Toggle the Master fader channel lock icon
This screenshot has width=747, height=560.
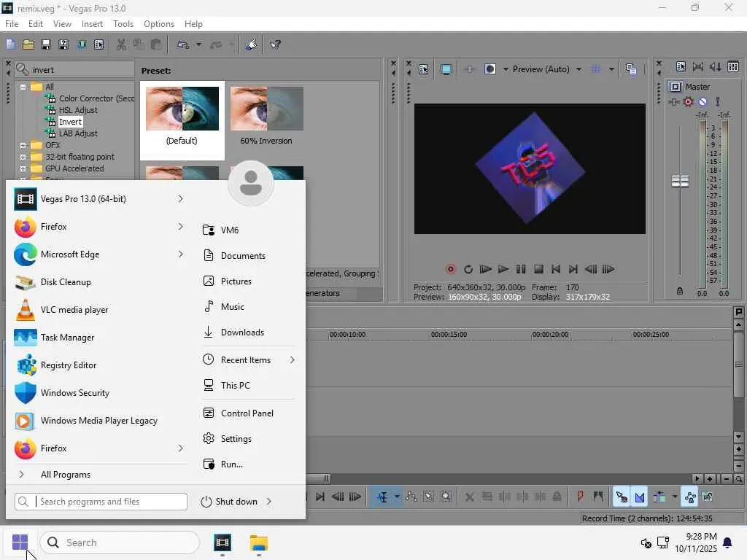point(680,291)
